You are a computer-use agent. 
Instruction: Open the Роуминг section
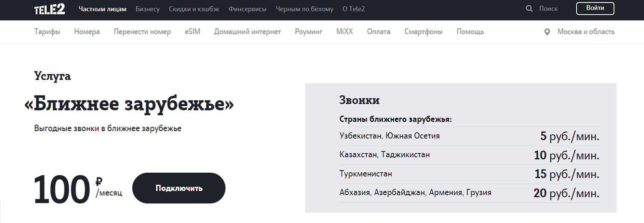click(309, 32)
